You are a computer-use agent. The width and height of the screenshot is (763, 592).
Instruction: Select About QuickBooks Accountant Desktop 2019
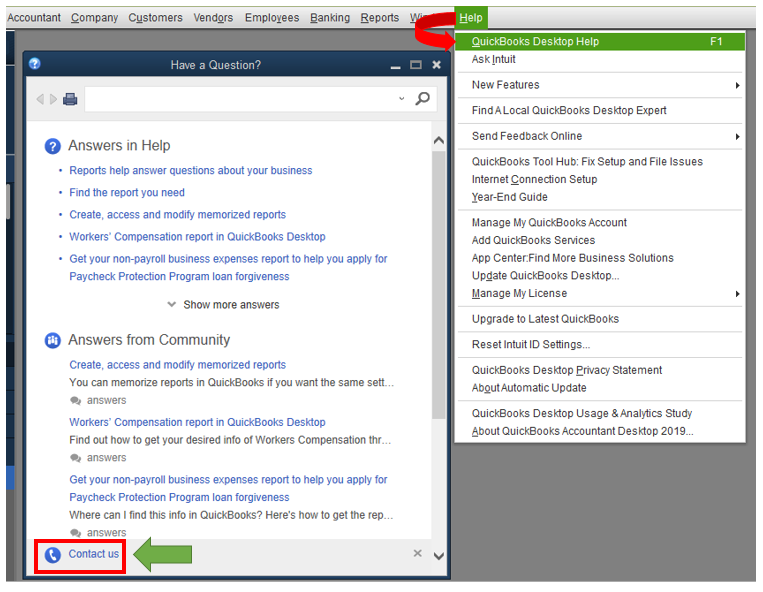[600, 431]
